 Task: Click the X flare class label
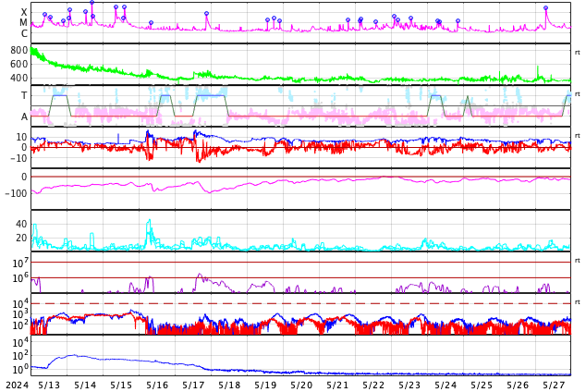(24, 12)
